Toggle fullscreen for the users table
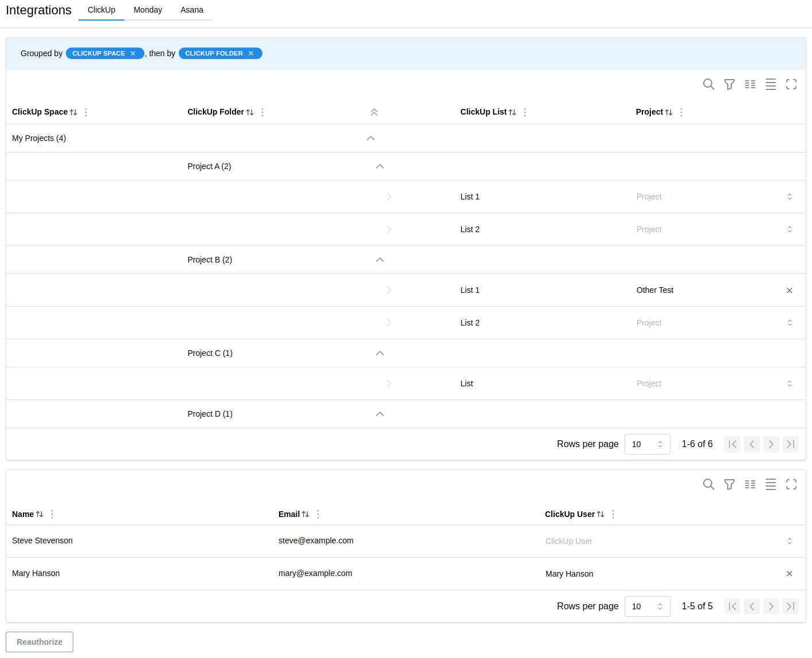This screenshot has height=658, width=812. (791, 484)
